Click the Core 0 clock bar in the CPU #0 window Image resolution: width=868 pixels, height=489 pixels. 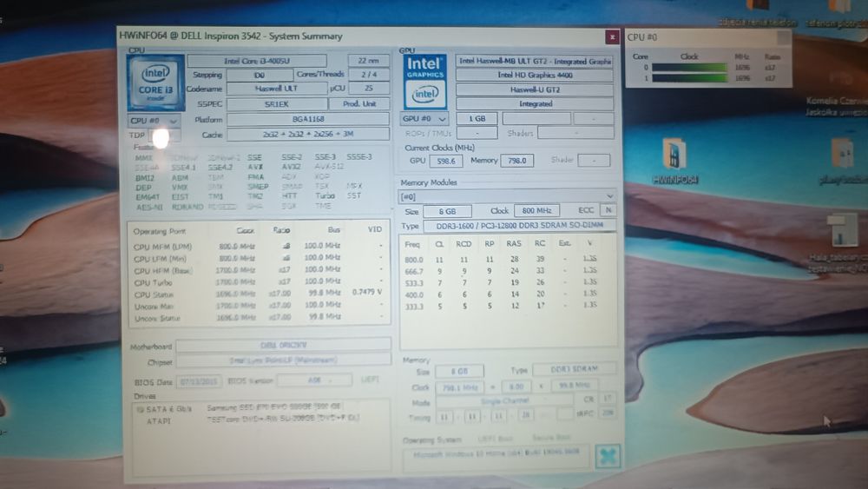(689, 68)
